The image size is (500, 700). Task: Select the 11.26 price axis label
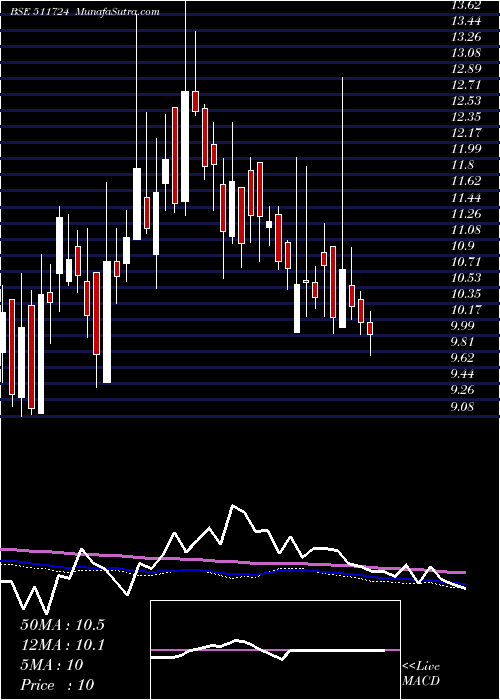(466, 214)
